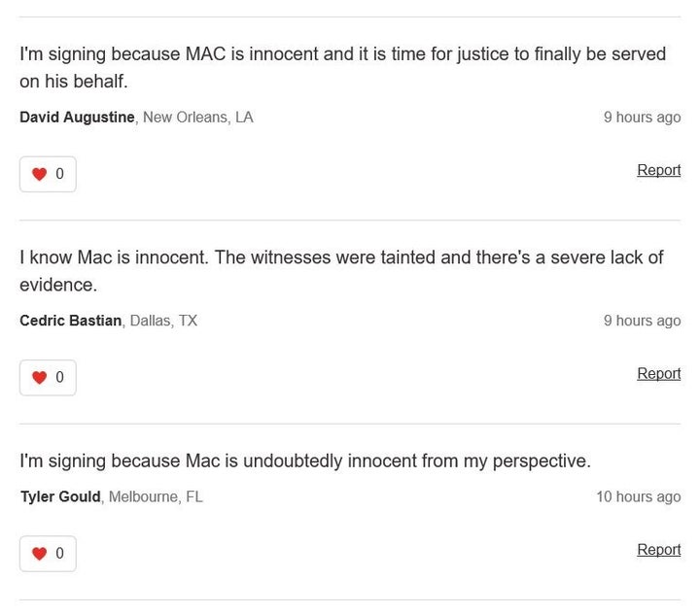Click the name Cedric Bastian
This screenshot has width=700, height=614.
(x=70, y=321)
